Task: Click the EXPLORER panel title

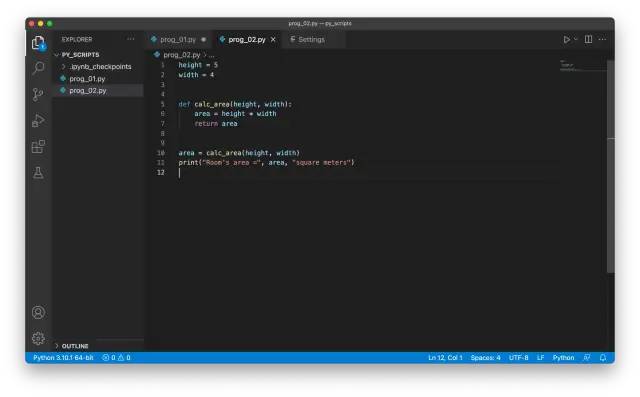Action: click(x=77, y=40)
